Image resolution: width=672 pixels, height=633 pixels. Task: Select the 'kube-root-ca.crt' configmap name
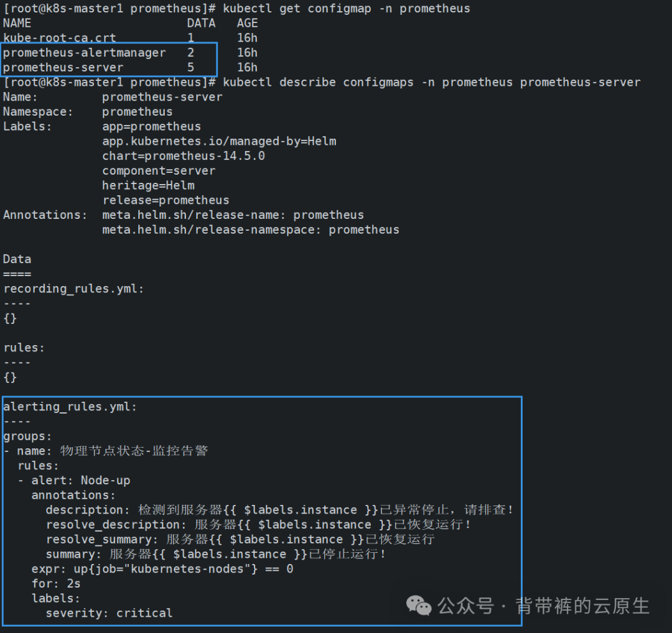coord(60,38)
